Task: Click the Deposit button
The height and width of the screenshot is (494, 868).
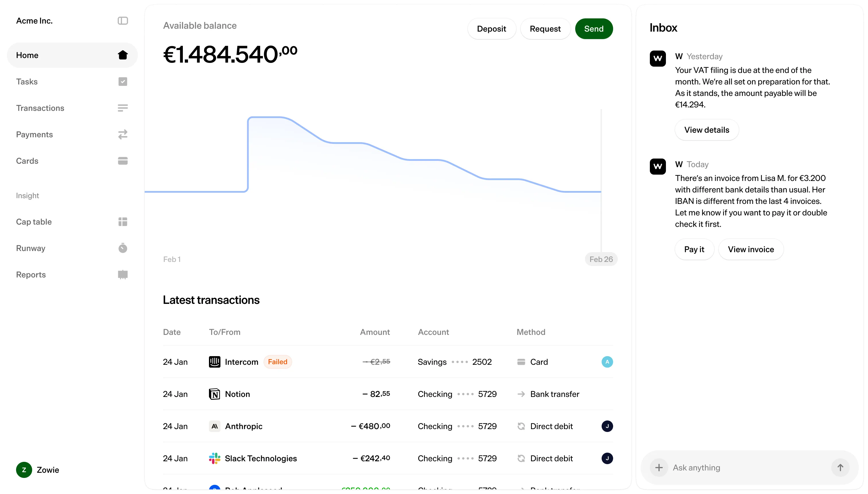Action: click(491, 29)
